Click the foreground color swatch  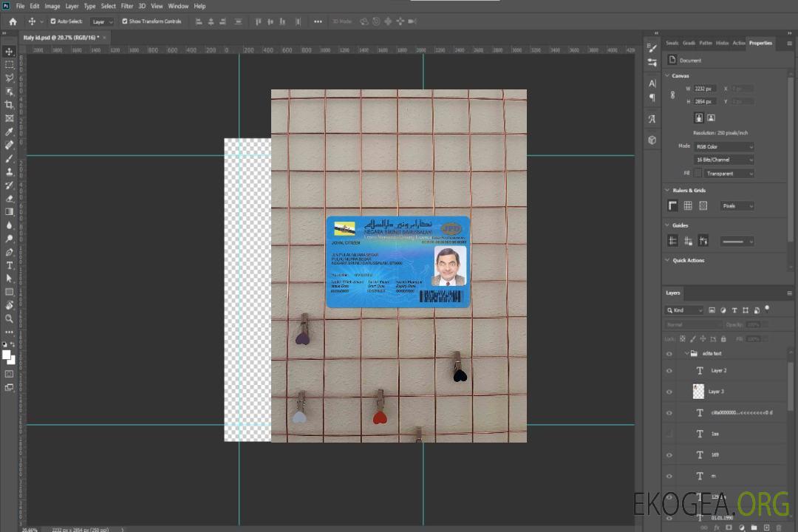tap(7, 355)
